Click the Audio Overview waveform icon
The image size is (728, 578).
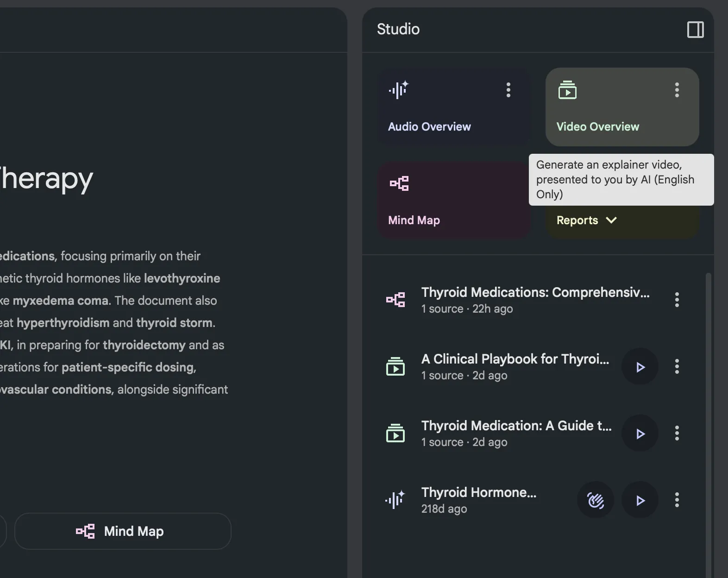398,90
